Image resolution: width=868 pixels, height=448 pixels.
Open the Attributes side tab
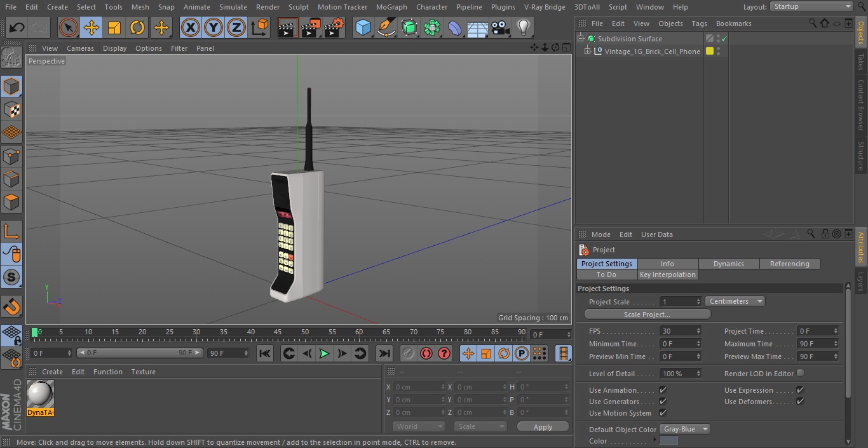tap(861, 248)
